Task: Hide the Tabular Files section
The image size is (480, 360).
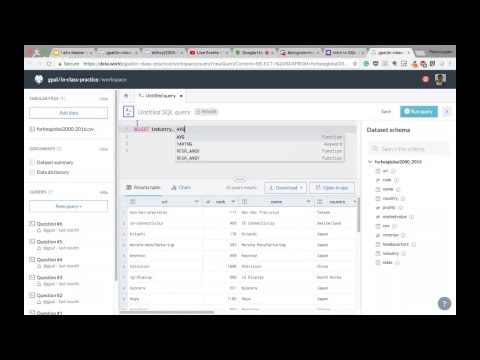Action: [104, 99]
